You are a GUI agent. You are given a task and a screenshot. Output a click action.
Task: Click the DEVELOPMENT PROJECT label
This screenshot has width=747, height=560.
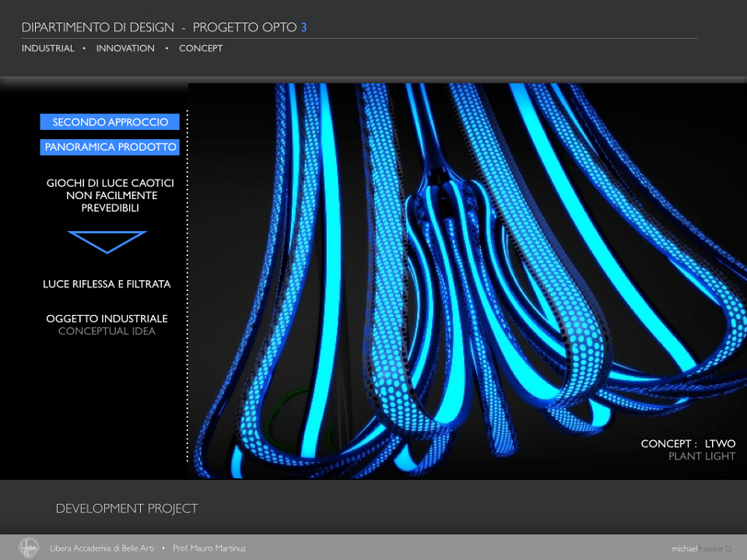(x=127, y=509)
